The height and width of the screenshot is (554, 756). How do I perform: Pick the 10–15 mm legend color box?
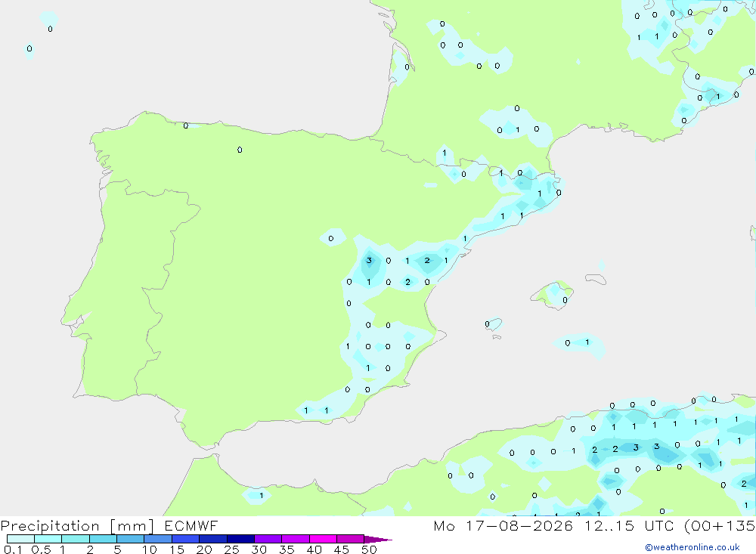pos(158,539)
